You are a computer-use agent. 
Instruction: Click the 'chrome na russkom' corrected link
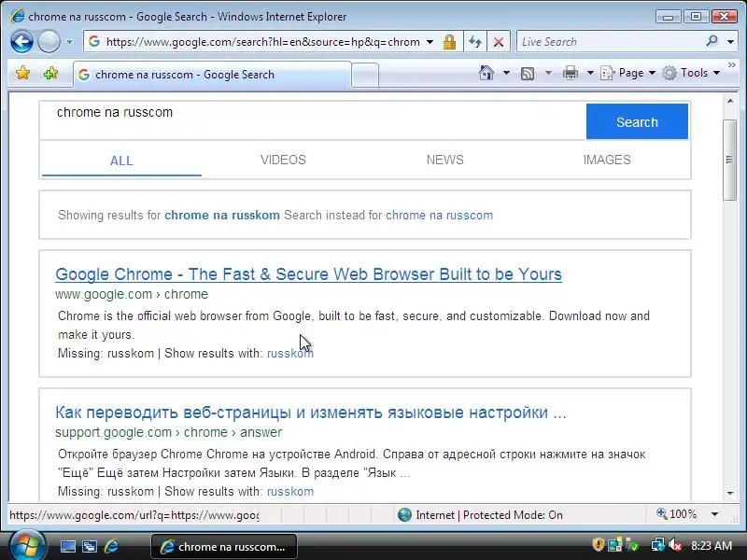[x=222, y=216]
